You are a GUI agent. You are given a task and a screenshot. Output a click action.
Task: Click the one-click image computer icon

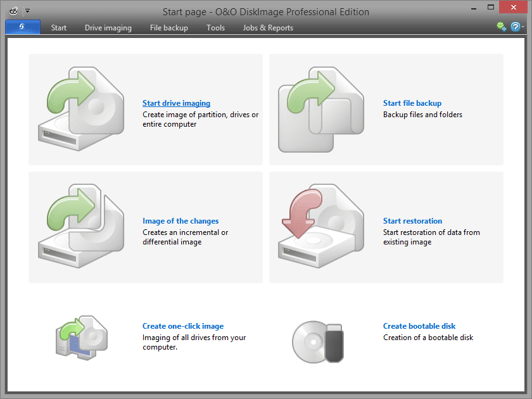(x=82, y=338)
